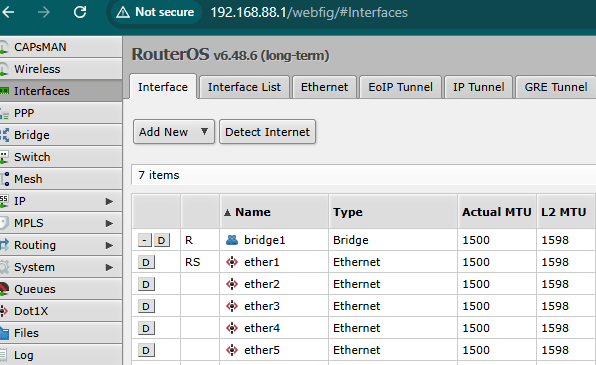Viewport: 596px width, 365px height.
Task: Expand the MPLS submenu arrow
Action: [109, 223]
